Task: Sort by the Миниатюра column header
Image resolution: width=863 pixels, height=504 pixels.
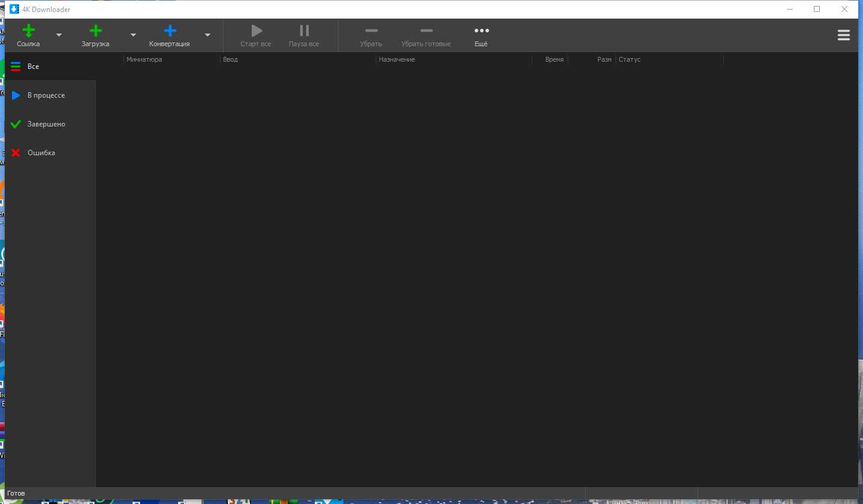Action: coord(172,59)
